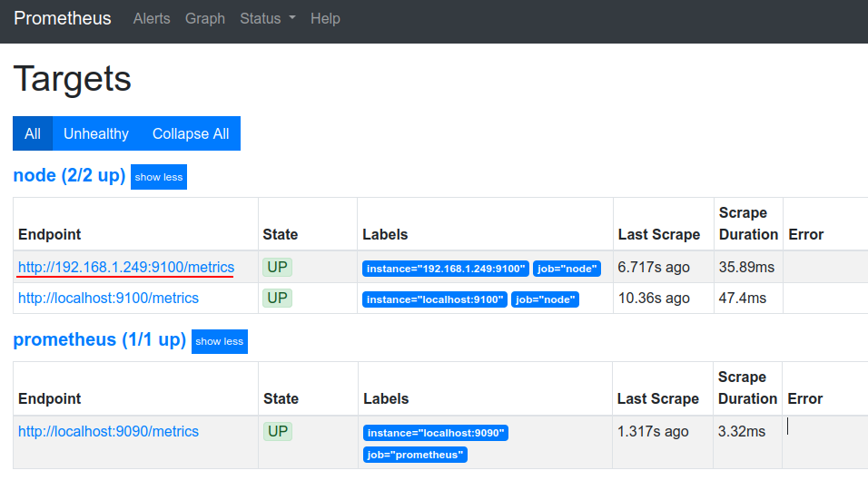Open the prometheus (1/1 up) heading link
The image size is (868, 500).
coord(100,339)
